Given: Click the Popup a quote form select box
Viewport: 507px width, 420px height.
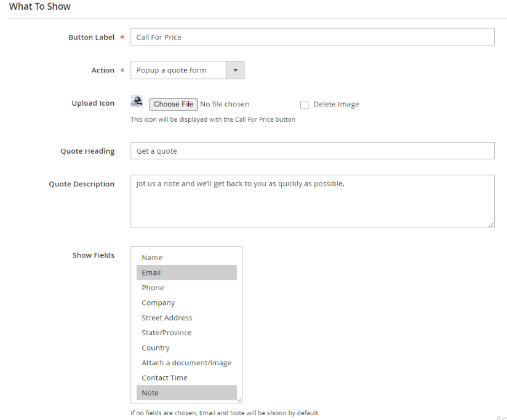Looking at the screenshot, I should click(x=178, y=70).
